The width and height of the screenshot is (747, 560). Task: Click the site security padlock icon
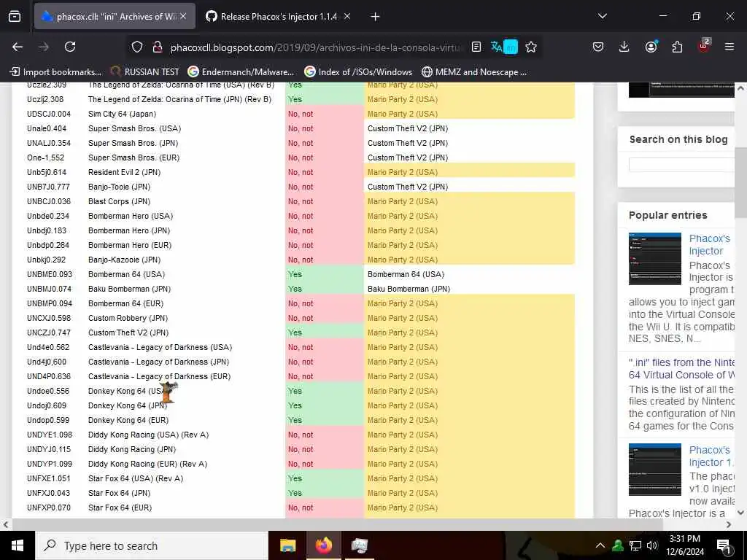[157, 47]
